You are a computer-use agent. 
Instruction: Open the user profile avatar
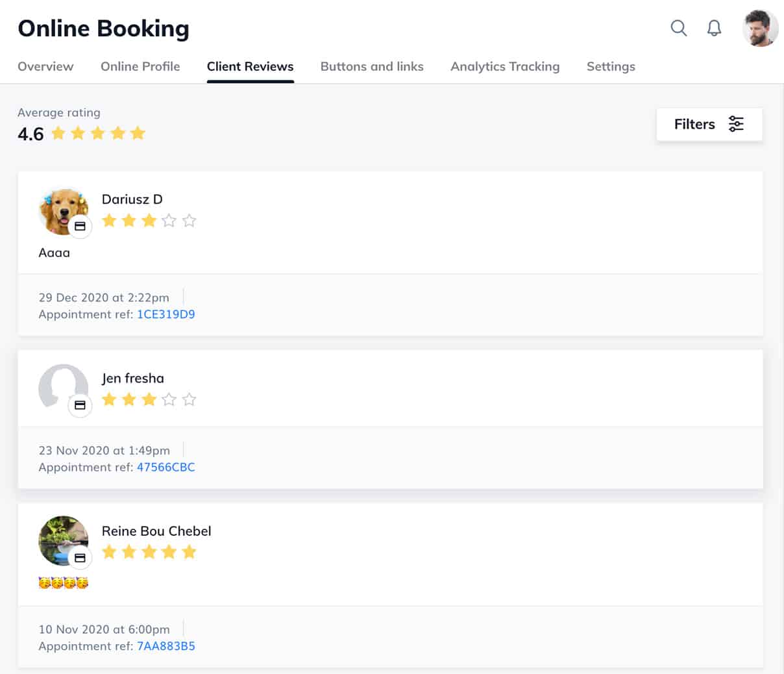pos(760,29)
